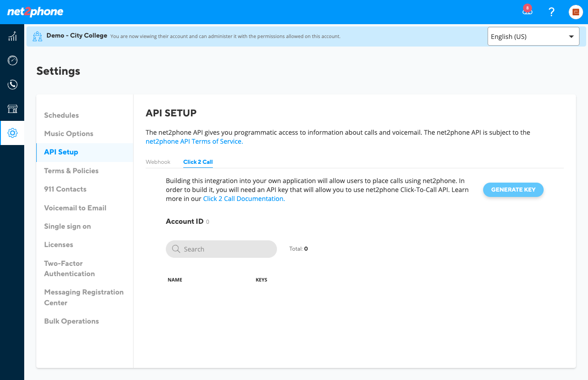Click the net2phone logo
The width and height of the screenshot is (588, 380).
(x=35, y=12)
